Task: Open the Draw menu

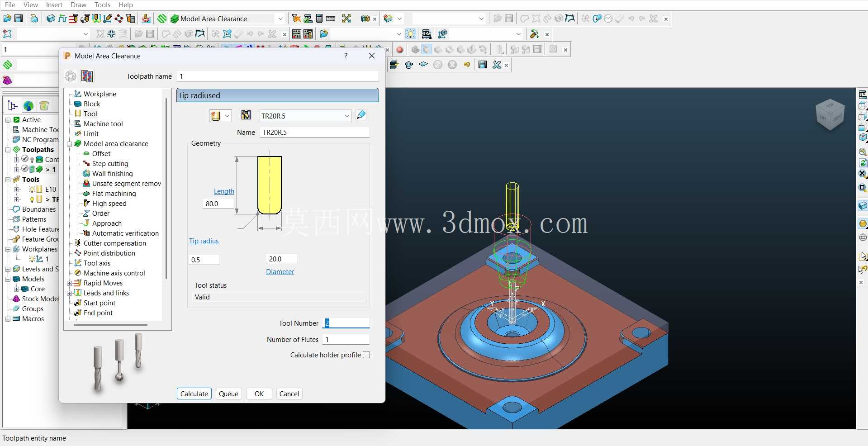Action: (78, 5)
